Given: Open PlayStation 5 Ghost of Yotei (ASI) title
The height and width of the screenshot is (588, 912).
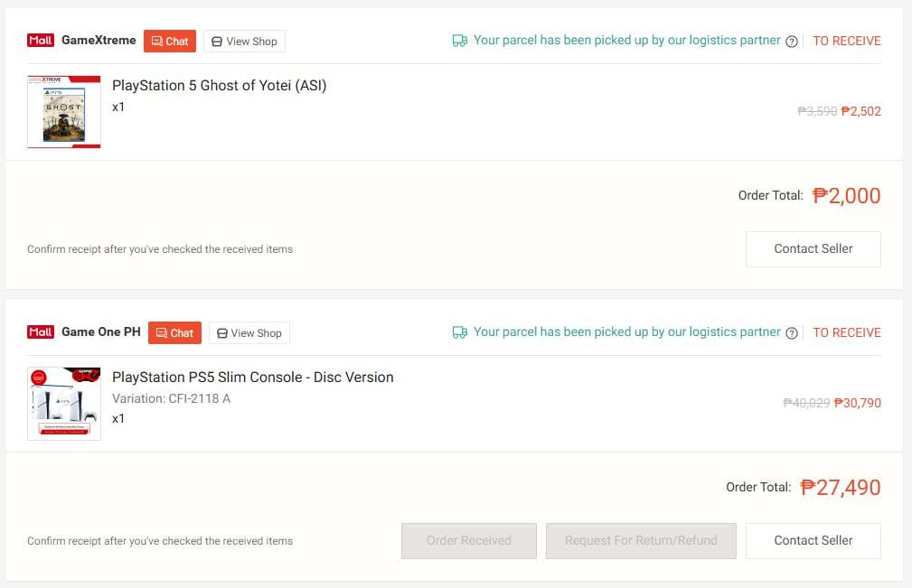Looking at the screenshot, I should (219, 86).
